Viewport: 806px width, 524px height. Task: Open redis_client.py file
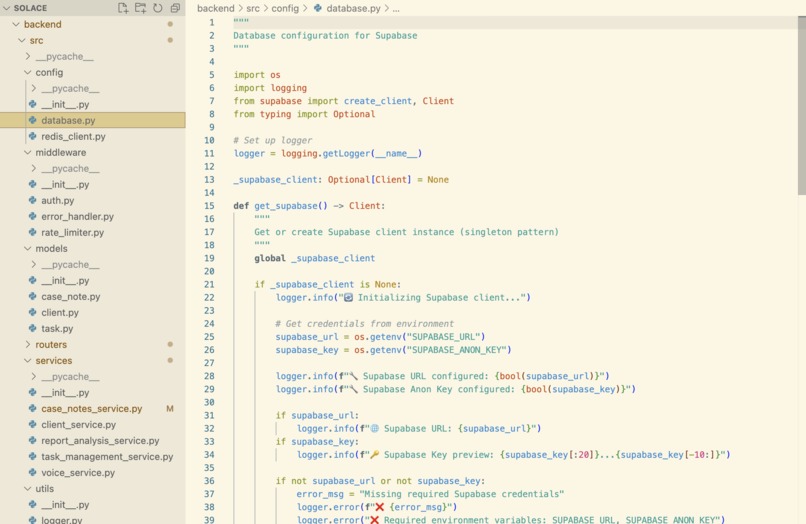tap(73, 136)
